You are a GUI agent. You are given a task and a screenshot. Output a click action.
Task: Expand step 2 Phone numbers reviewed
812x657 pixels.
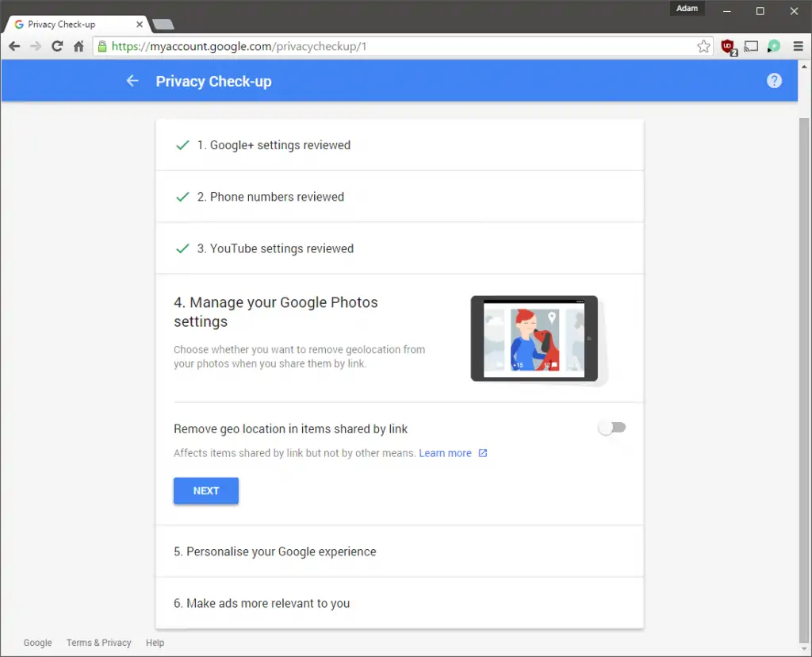pyautogui.click(x=400, y=196)
